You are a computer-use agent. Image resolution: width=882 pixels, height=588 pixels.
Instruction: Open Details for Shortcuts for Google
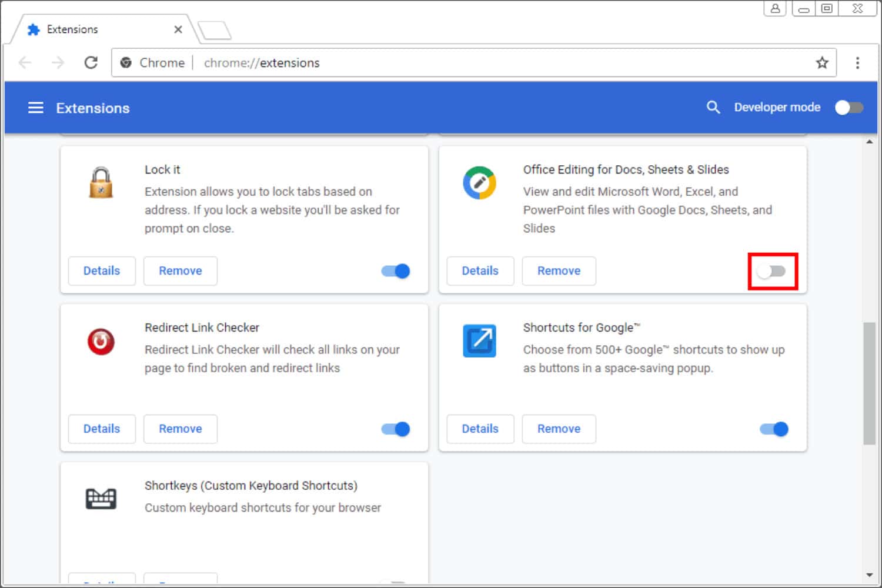[480, 429]
